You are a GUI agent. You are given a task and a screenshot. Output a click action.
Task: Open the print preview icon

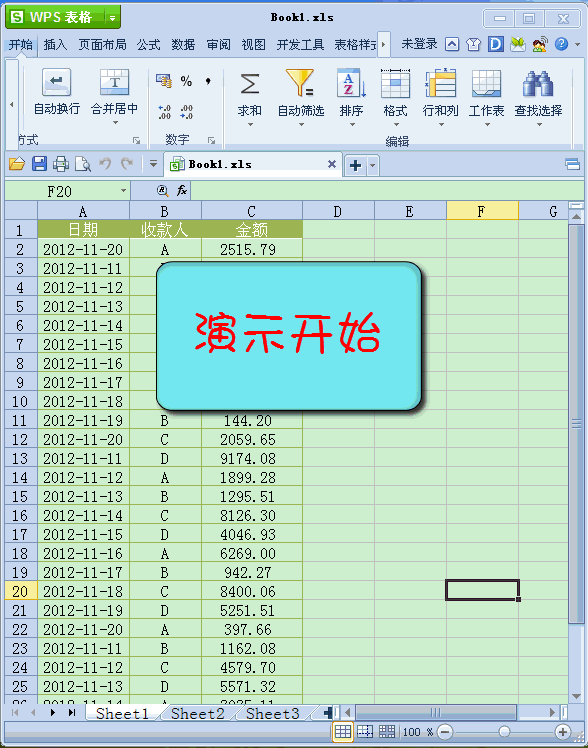coord(83,165)
